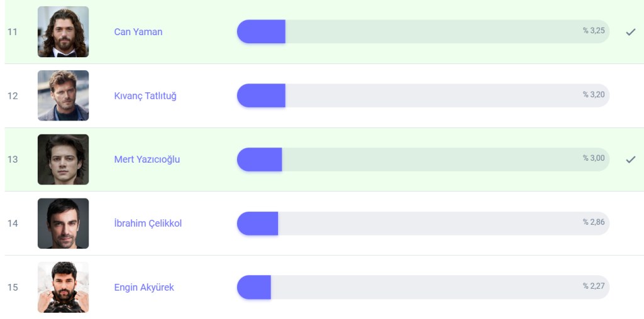Image resolution: width=644 pixels, height=319 pixels.
Task: Open the Can Yaman name link
Action: coord(138,32)
